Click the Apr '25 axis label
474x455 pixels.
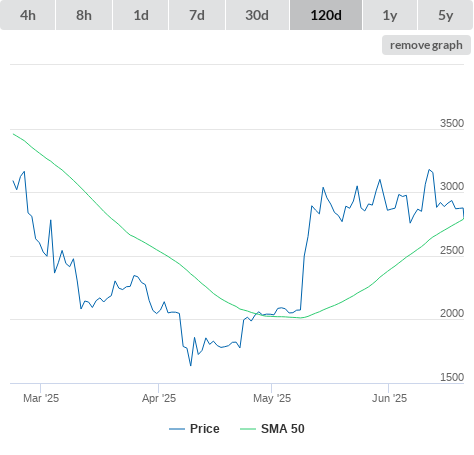(x=159, y=398)
